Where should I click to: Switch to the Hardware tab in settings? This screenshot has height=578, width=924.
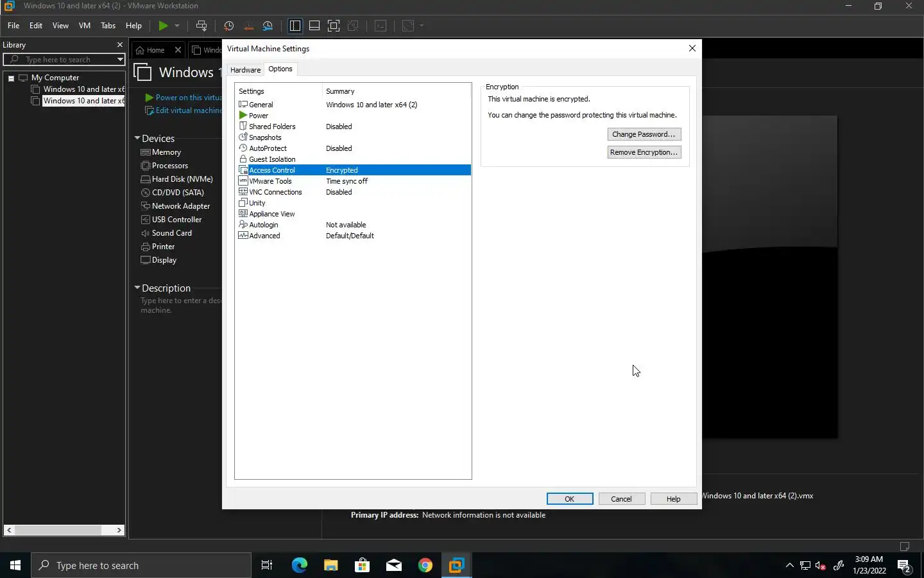(x=245, y=70)
